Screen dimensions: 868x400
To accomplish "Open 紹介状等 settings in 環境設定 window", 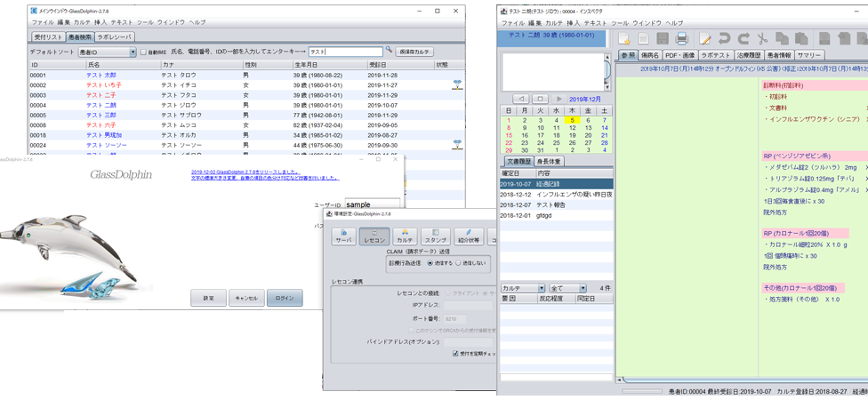I will (x=469, y=236).
